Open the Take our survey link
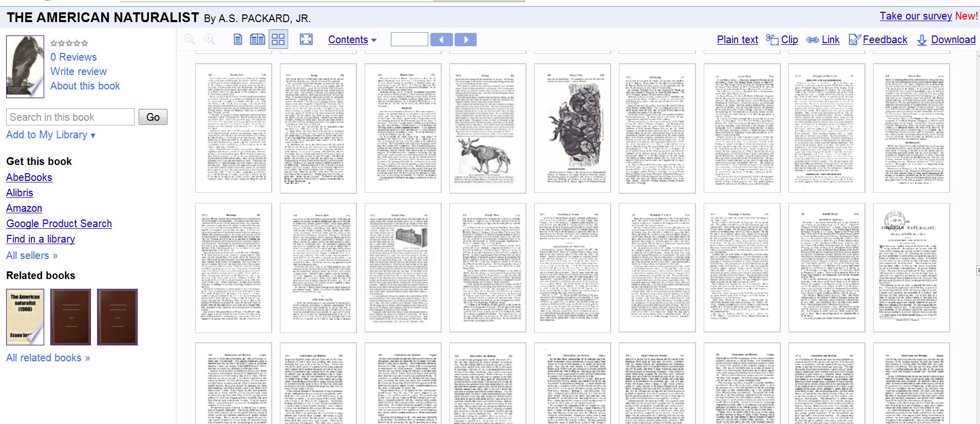Screen dimensions: 980x424 tap(916, 16)
